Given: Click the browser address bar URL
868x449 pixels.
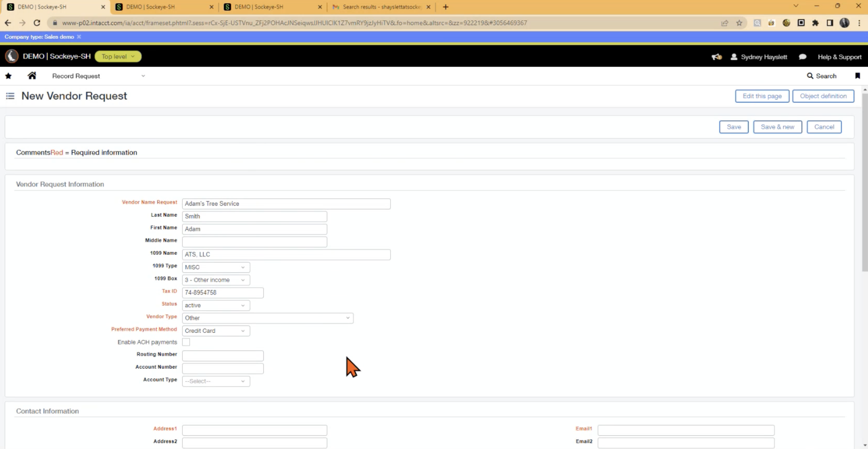Looking at the screenshot, I should [294, 23].
